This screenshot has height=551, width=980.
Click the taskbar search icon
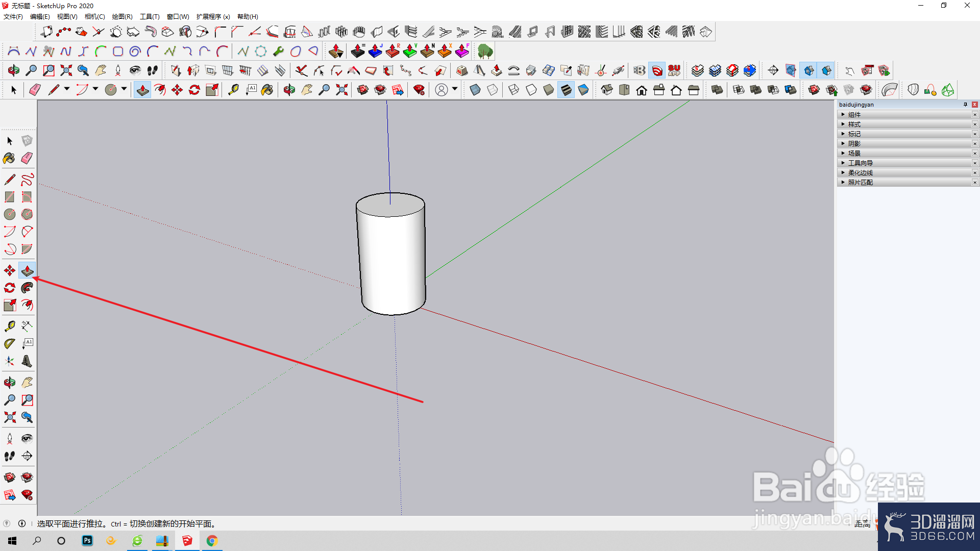37,541
